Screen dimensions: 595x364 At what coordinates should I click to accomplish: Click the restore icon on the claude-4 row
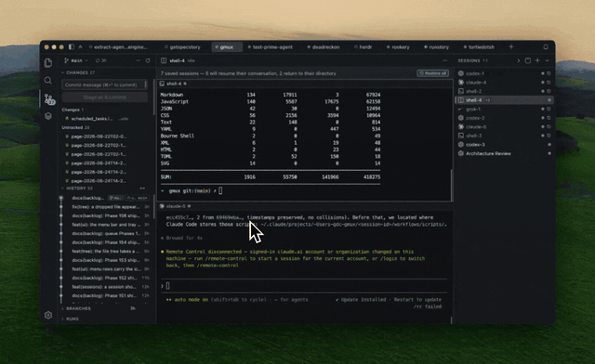click(x=549, y=83)
